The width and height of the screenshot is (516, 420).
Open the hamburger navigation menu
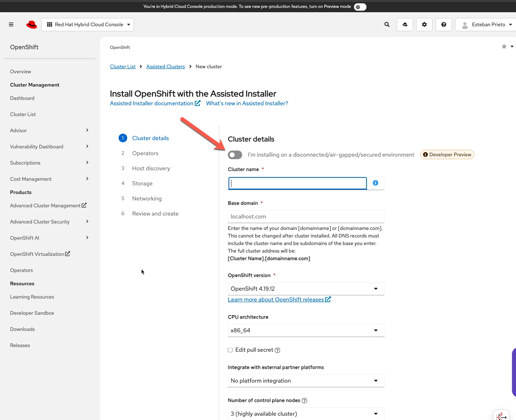11,24
